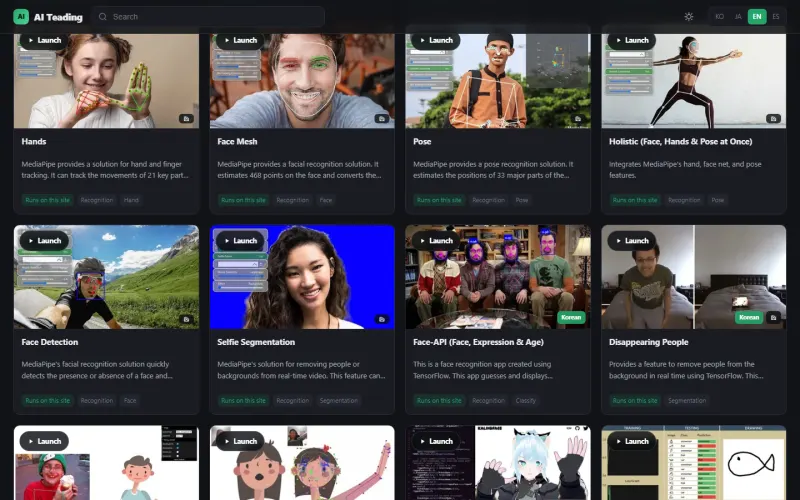Click Recognition tag on Face Mesh card
Screen dimensions: 800x500
coord(292,200)
